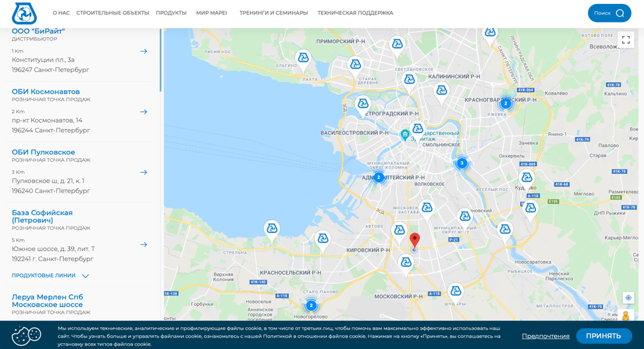Click the "192241 г. Санкт-Петербург" address line
This screenshot has width=644, height=349.
tap(52, 259)
